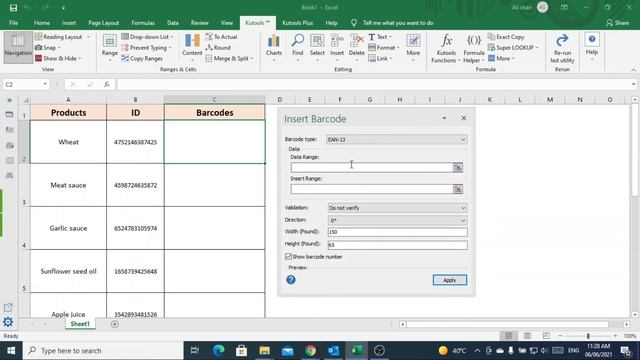Open the Kutools Plus tab
The image size is (640, 360).
pos(298,23)
